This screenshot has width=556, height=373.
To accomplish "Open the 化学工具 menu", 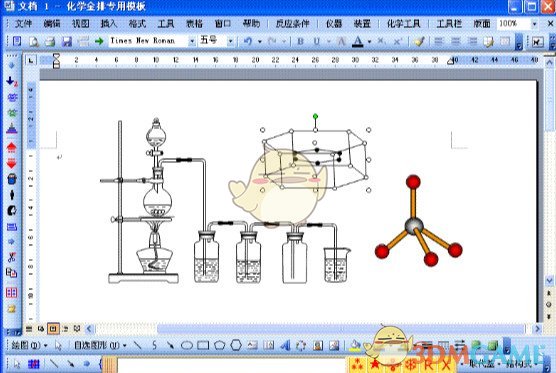I will (404, 24).
